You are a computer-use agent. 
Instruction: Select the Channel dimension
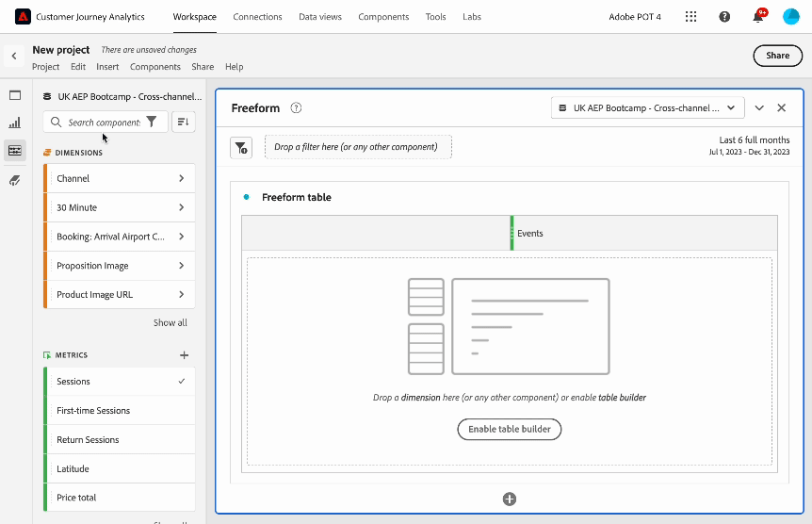point(120,178)
